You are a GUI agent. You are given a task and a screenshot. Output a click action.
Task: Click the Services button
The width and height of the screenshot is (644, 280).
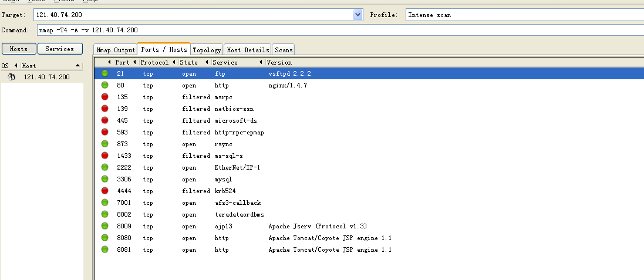point(60,49)
